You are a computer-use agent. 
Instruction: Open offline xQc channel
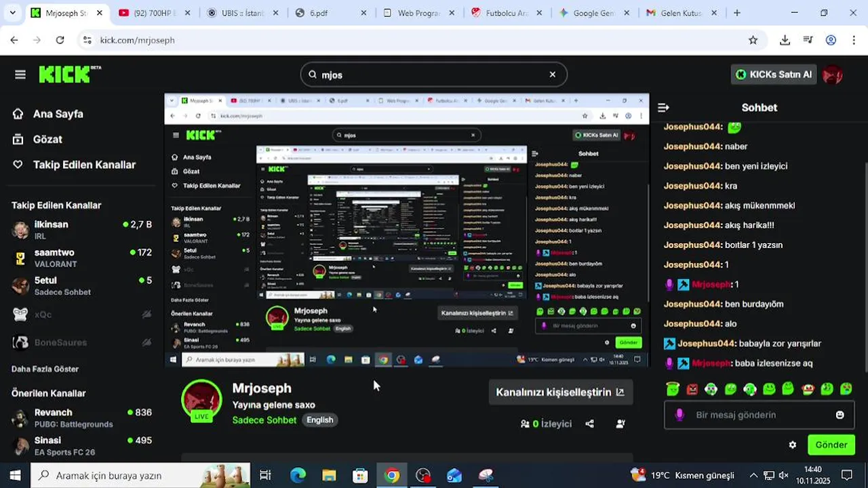81,314
